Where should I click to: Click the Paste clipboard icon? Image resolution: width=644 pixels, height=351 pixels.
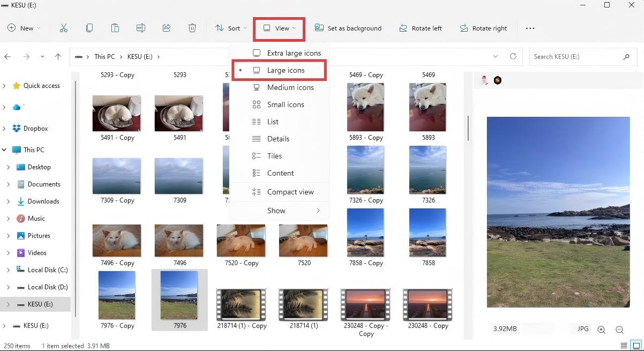(115, 28)
